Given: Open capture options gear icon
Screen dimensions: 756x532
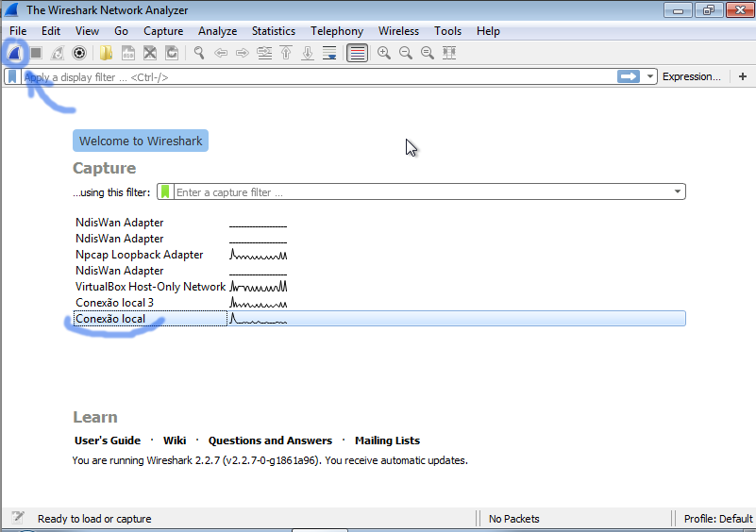Looking at the screenshot, I should [79, 53].
